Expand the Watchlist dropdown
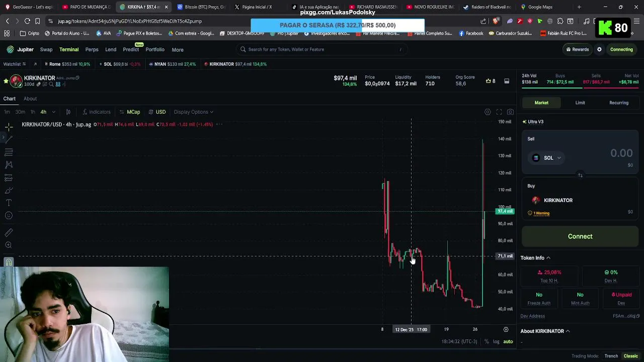644x362 pixels. click(x=15, y=64)
